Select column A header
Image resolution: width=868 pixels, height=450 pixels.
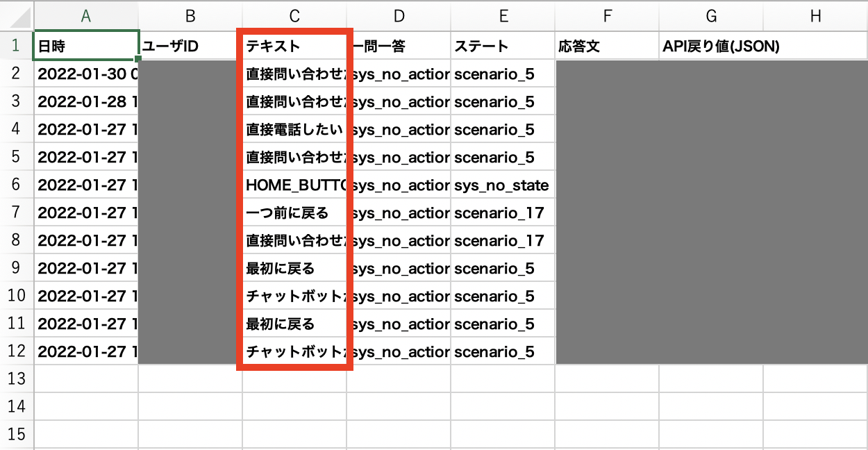(x=86, y=16)
